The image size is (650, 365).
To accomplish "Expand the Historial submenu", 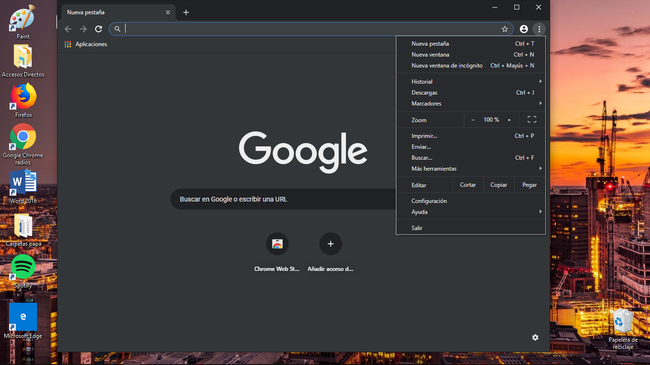I will [x=471, y=82].
